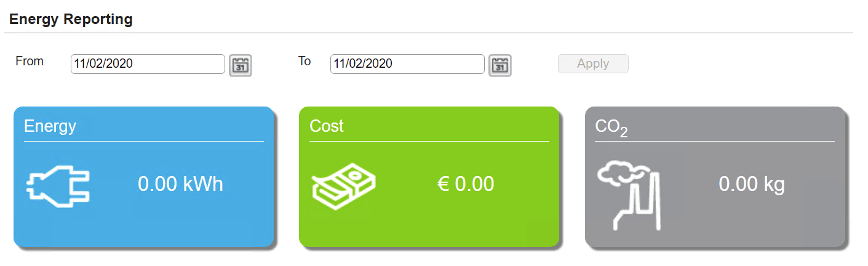
Task: Click the electric plug icon
Action: click(x=58, y=185)
